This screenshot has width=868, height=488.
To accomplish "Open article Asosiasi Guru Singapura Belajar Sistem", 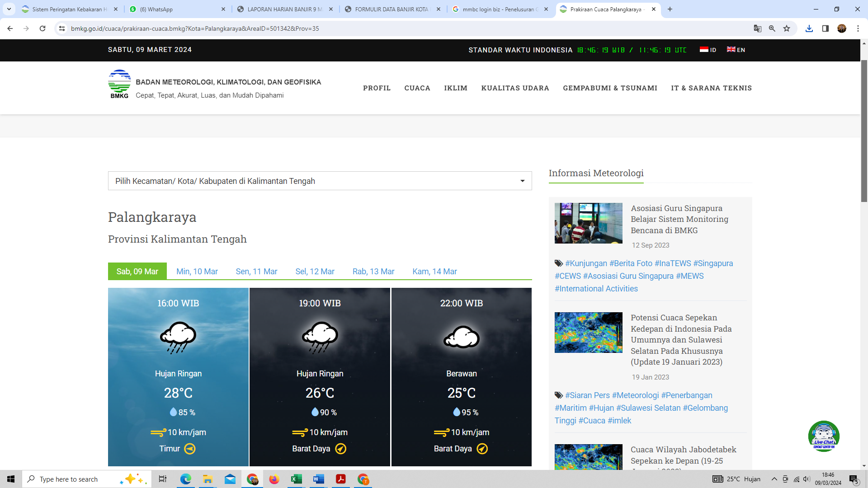I will coord(679,219).
